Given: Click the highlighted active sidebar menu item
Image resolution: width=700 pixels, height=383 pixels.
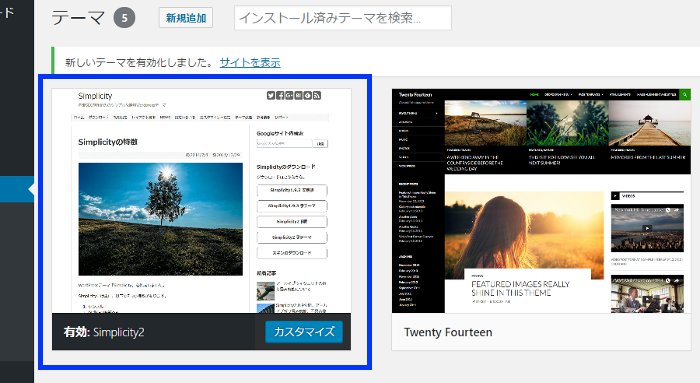Looking at the screenshot, I should point(17,189).
